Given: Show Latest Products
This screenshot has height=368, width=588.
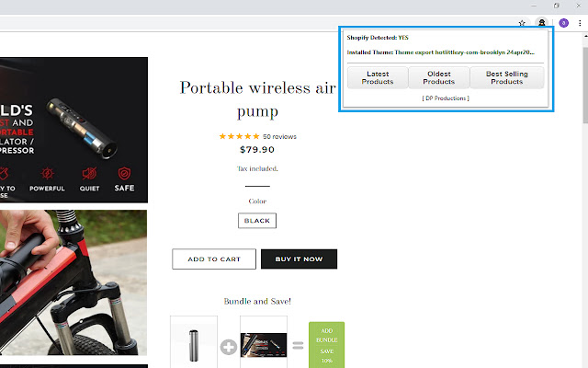Looking at the screenshot, I should (x=378, y=77).
